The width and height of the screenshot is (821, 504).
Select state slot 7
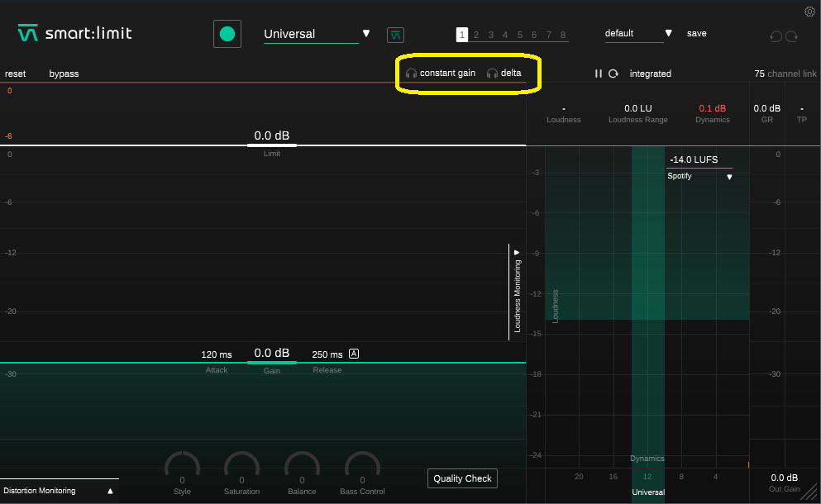coord(549,35)
